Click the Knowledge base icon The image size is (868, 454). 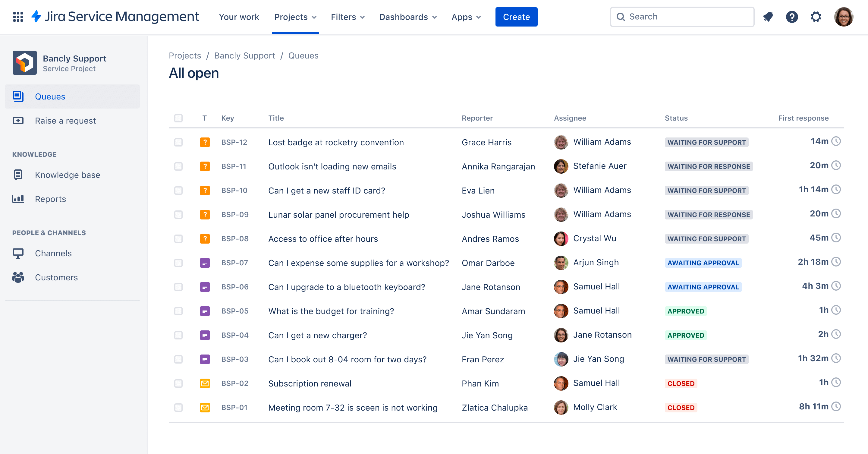(x=18, y=174)
